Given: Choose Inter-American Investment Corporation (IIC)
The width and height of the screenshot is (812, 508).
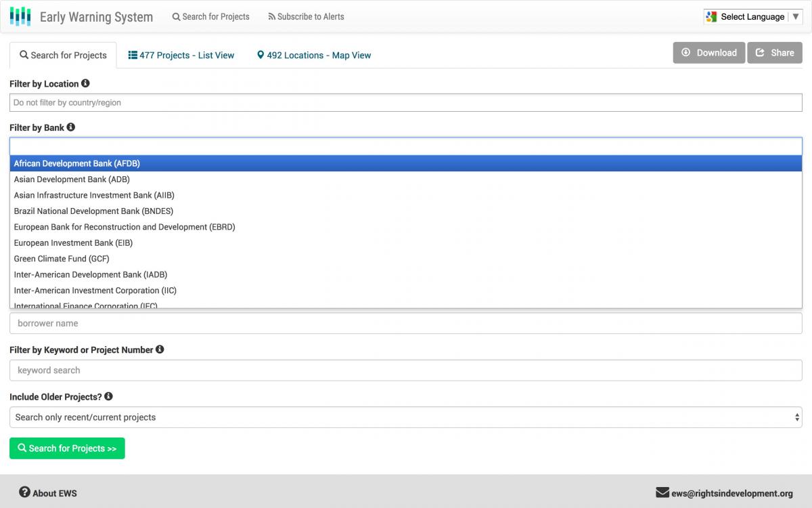Looking at the screenshot, I should pos(406,291).
